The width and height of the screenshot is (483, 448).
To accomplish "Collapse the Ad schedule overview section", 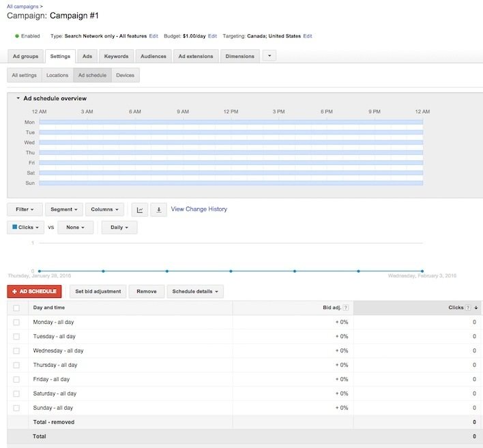I will (18, 98).
